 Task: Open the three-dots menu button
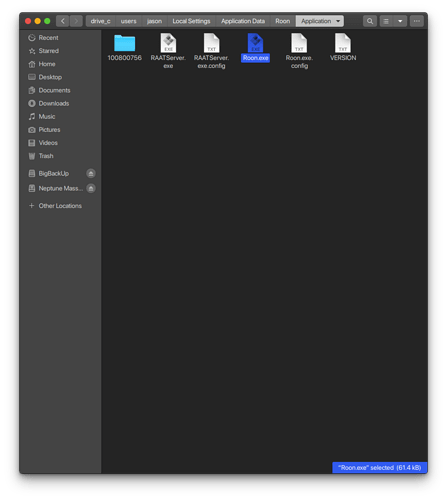coord(417,21)
